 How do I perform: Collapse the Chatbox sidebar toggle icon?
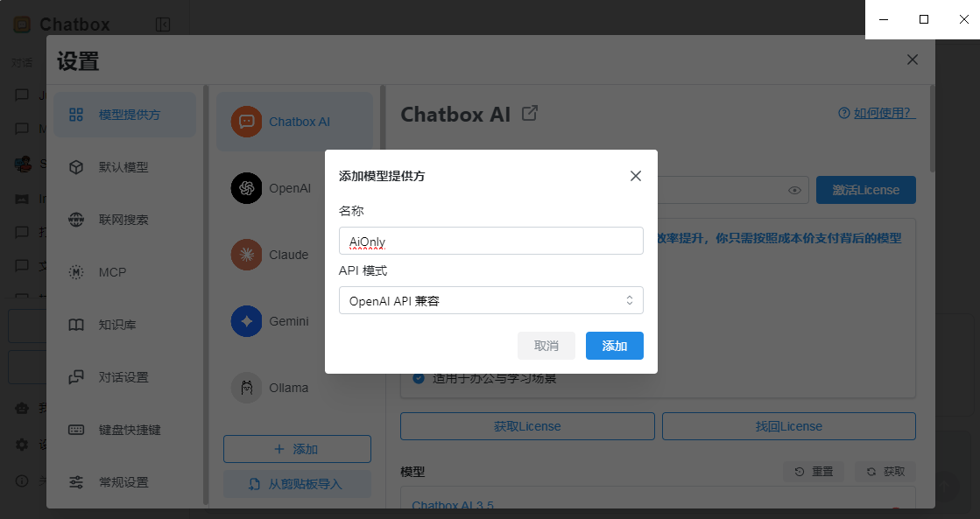tap(163, 25)
